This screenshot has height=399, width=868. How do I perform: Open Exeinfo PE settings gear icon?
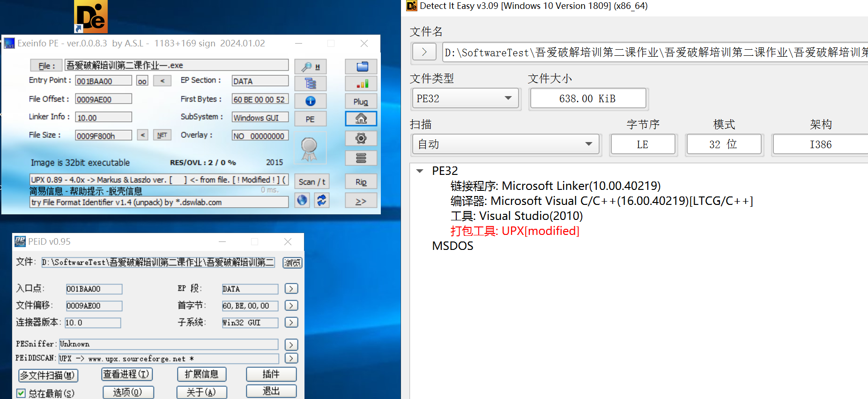point(361,138)
